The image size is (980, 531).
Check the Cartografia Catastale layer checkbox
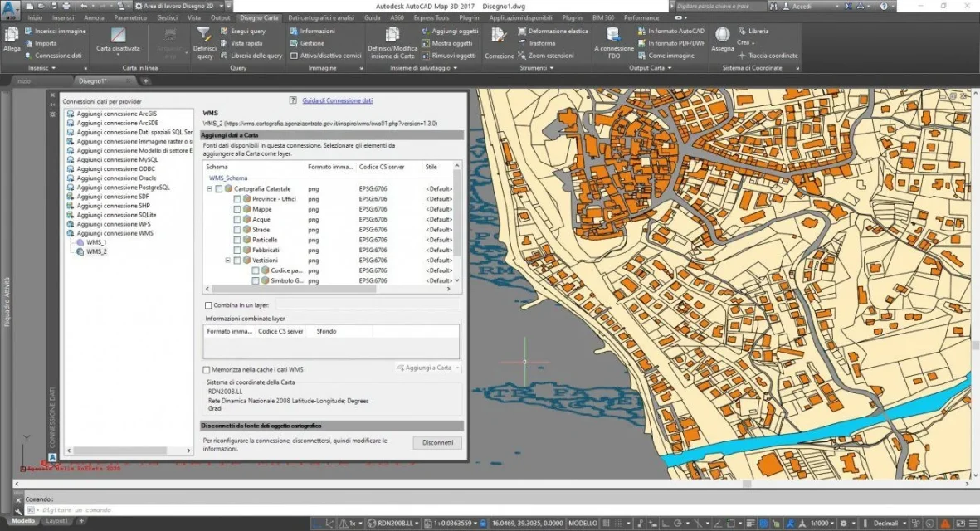[219, 188]
